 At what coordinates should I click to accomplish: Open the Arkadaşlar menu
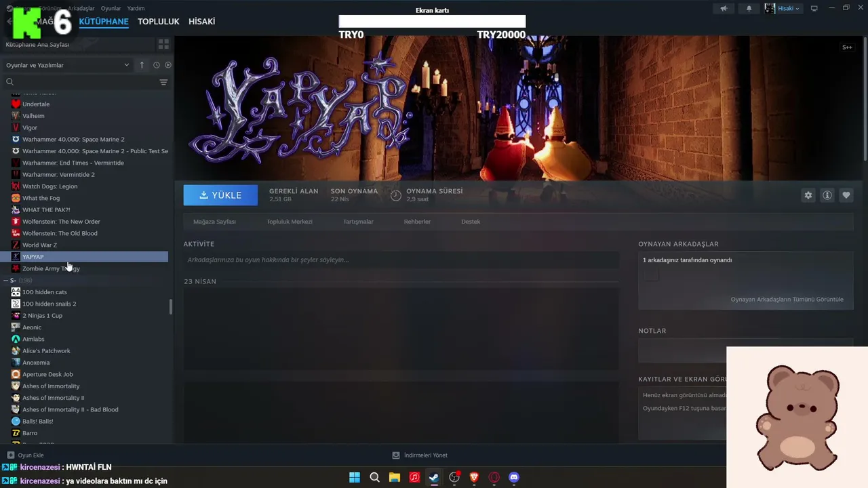point(81,8)
